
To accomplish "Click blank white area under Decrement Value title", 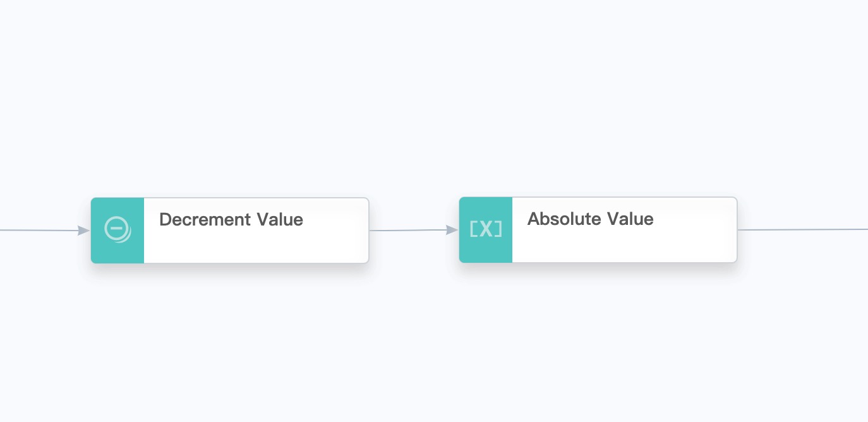I will [256, 248].
